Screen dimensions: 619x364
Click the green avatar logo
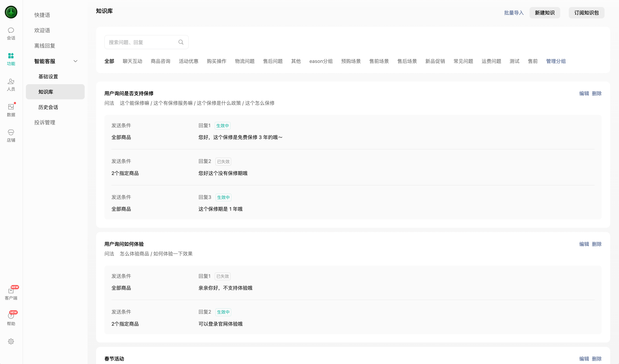pyautogui.click(x=11, y=12)
